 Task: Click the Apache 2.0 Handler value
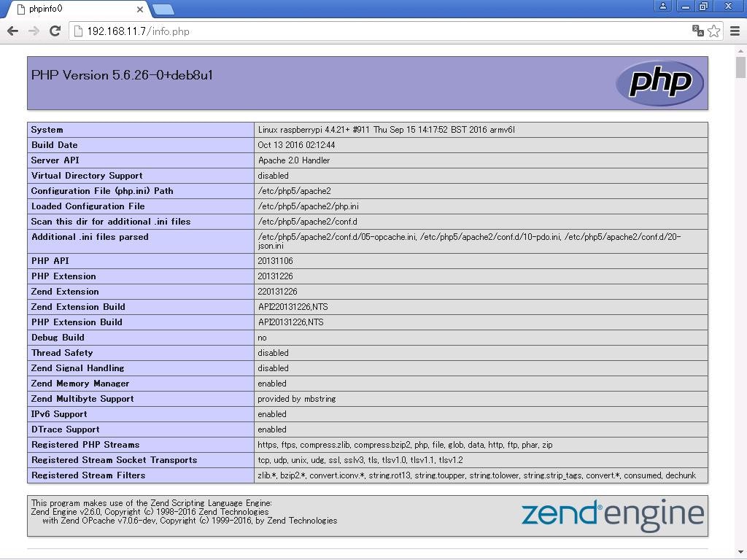(x=294, y=160)
